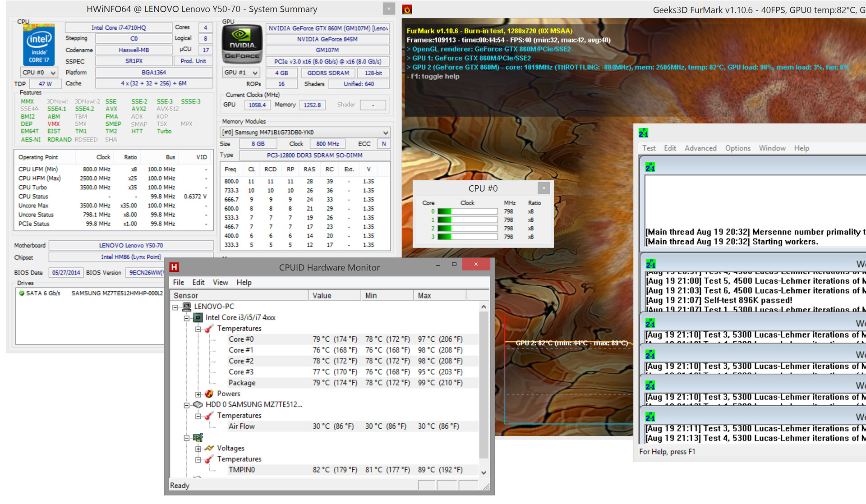
Task: Collapse the Intel Core i3/i5/i7 node
Action: coord(186,318)
